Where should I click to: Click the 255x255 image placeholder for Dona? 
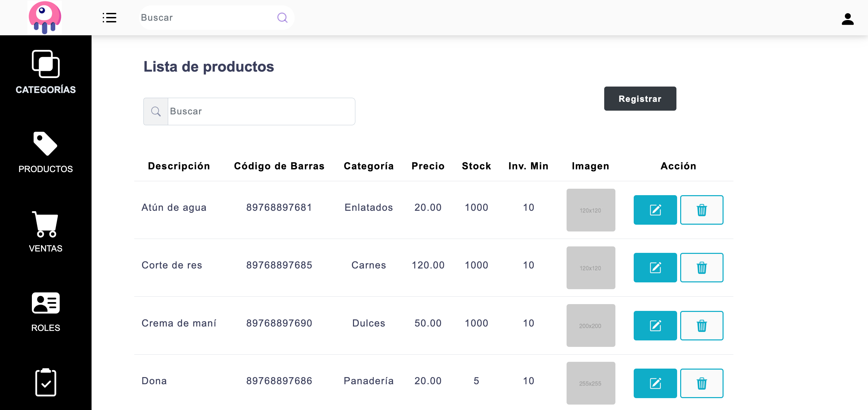click(590, 383)
